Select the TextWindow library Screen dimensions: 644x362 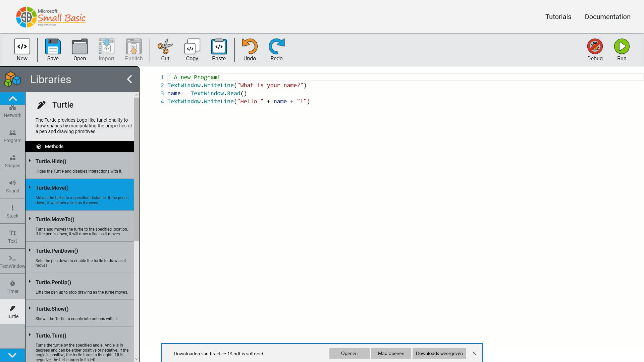point(12,261)
